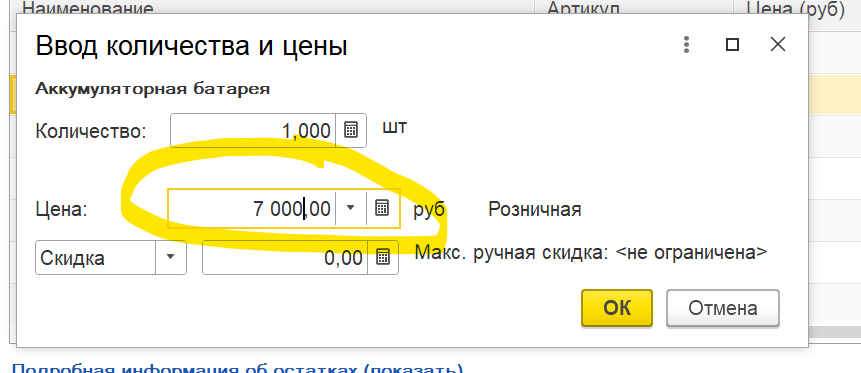
Task: Maximize the Ввод количества и цены dialog
Action: 732,45
